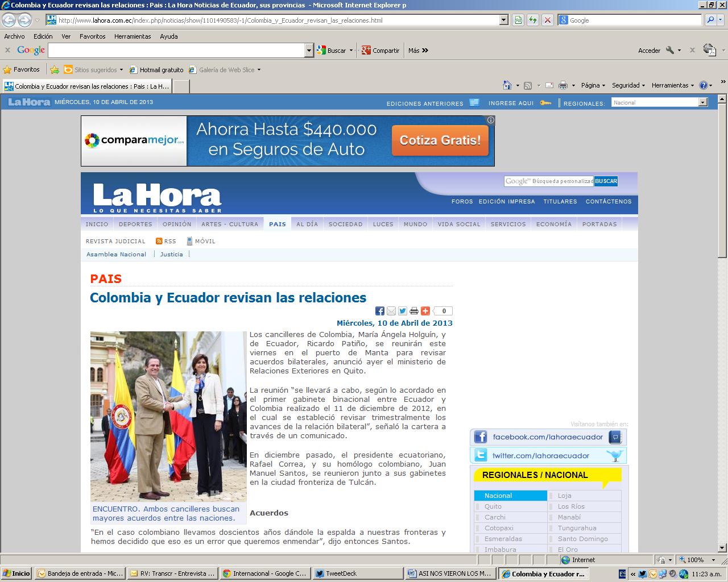Viewport: 728px width, 582px height.
Task: Print the page with the printer icon
Action: pos(563,85)
